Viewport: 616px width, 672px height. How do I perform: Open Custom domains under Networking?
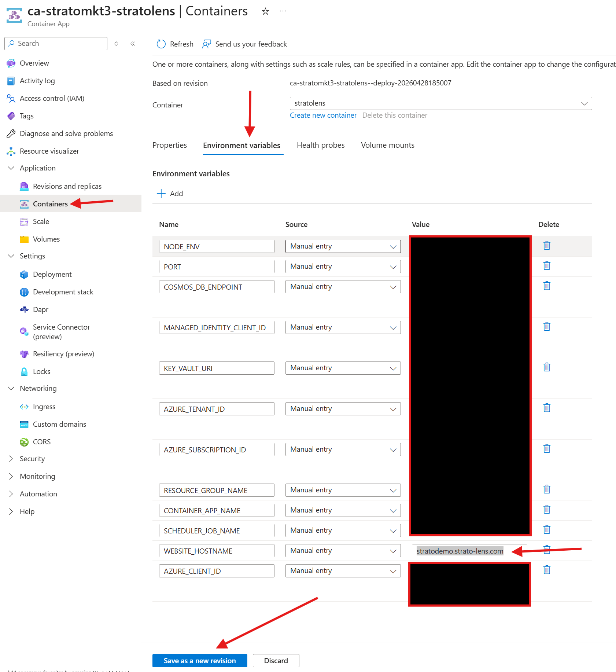click(59, 424)
